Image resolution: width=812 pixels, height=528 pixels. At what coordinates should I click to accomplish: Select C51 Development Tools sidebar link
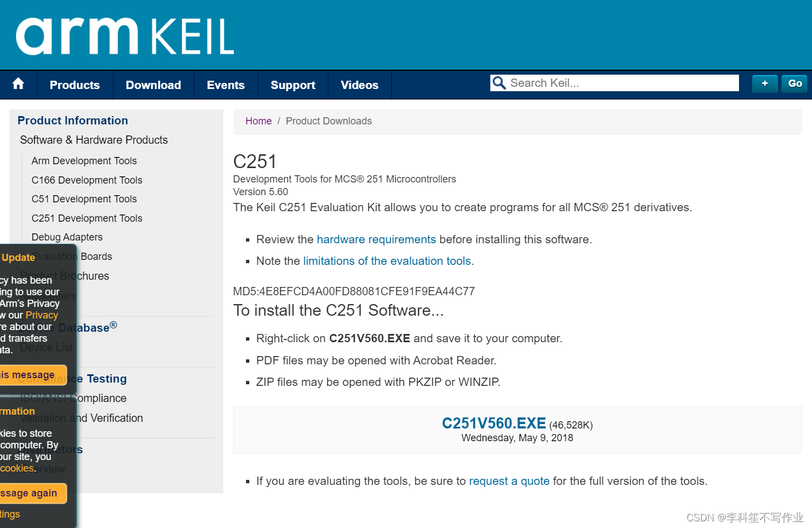click(x=84, y=199)
